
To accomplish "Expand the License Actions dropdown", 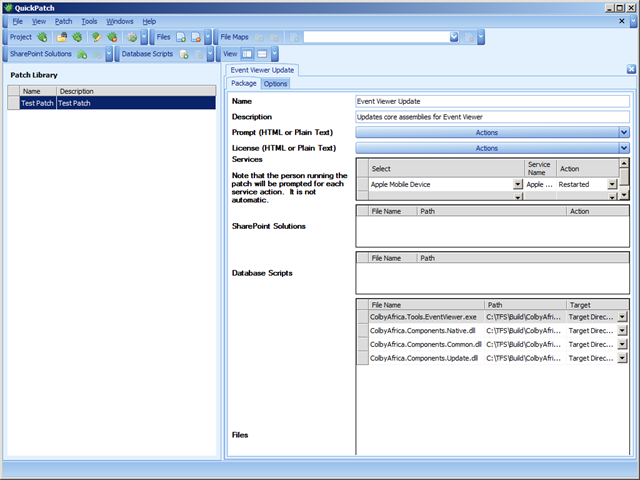I will (624, 148).
